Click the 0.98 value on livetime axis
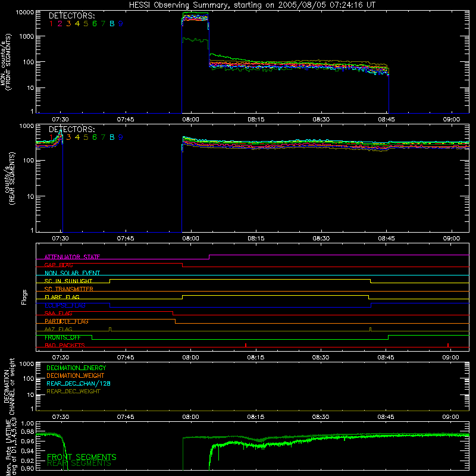Screen dimensions: 476x476 pyautogui.click(x=27, y=431)
